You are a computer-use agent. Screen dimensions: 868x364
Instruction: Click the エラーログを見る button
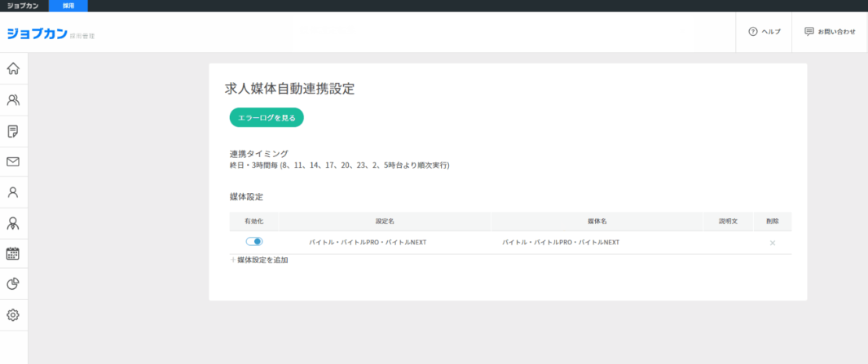tap(267, 118)
